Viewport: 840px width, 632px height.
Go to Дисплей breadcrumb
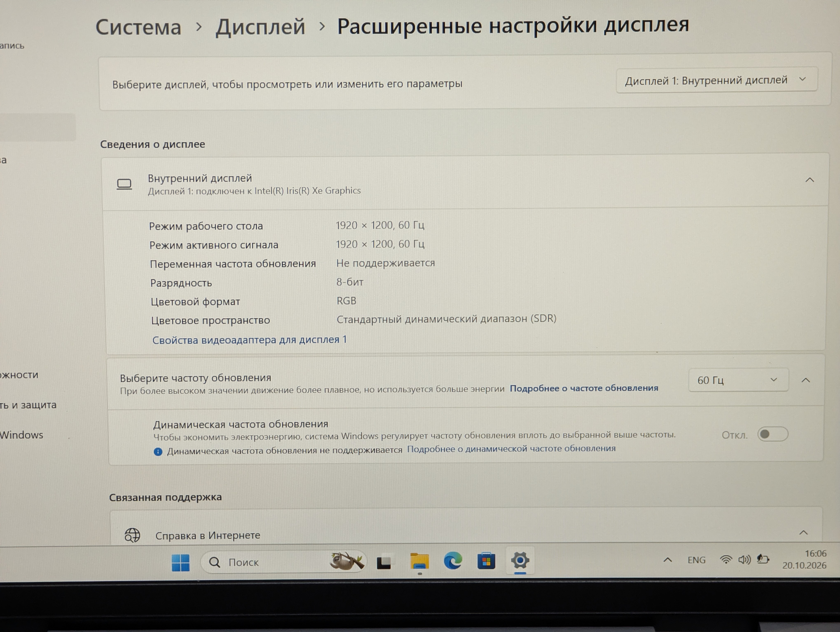pyautogui.click(x=260, y=27)
